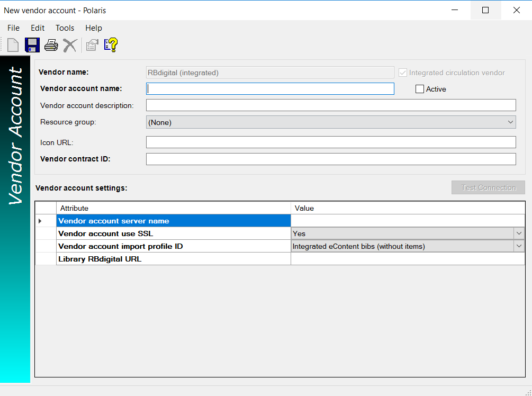
Task: Select Library RBdigital URL value cell
Action: 407,259
